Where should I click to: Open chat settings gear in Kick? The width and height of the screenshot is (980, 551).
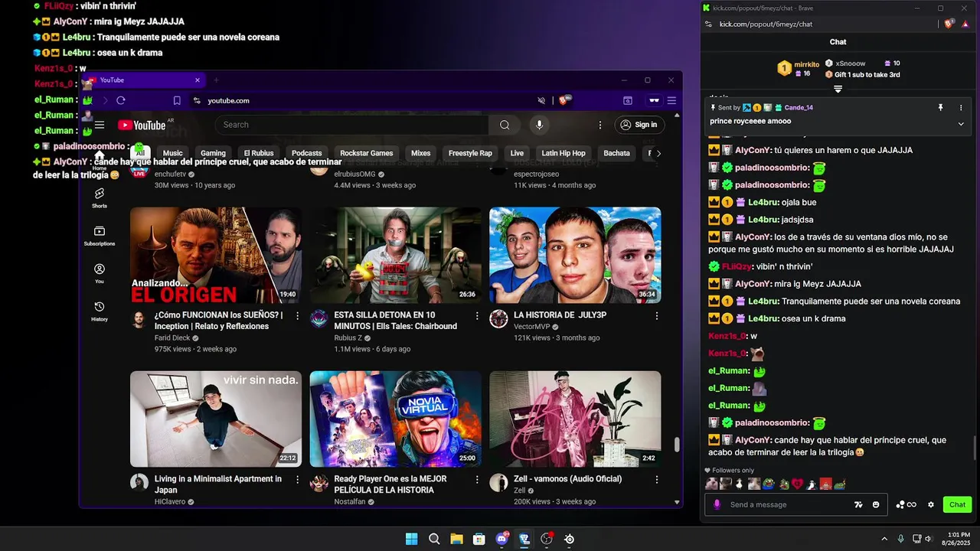(931, 504)
